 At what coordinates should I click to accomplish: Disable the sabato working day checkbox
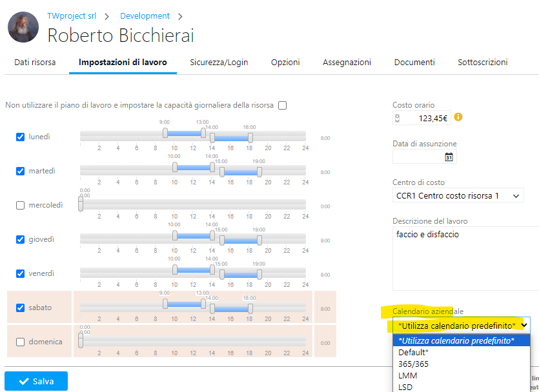click(x=19, y=308)
